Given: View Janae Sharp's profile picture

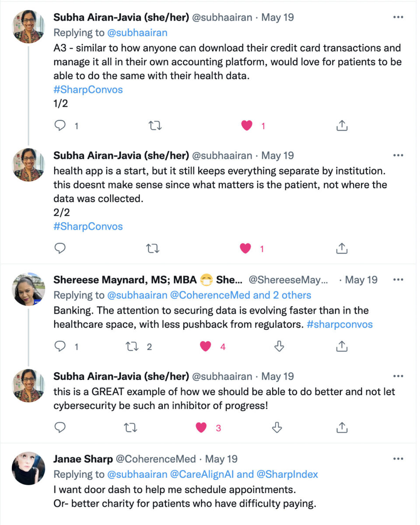Looking at the screenshot, I should (28, 468).
